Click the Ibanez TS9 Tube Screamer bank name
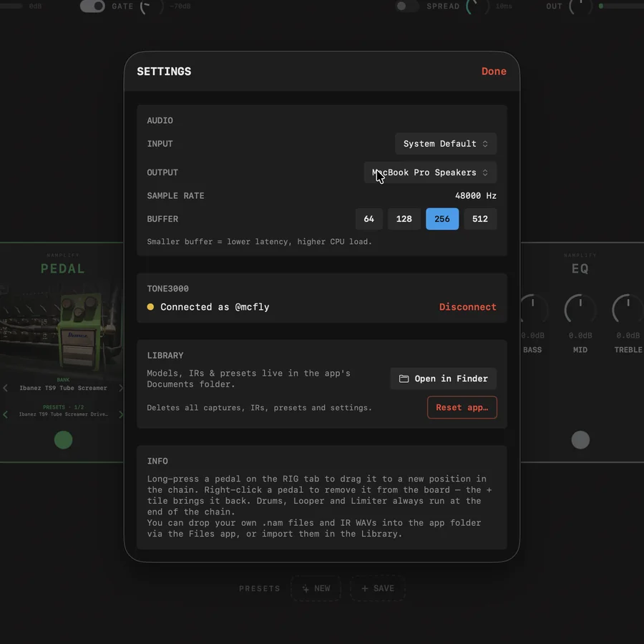This screenshot has width=644, height=644. point(63,388)
